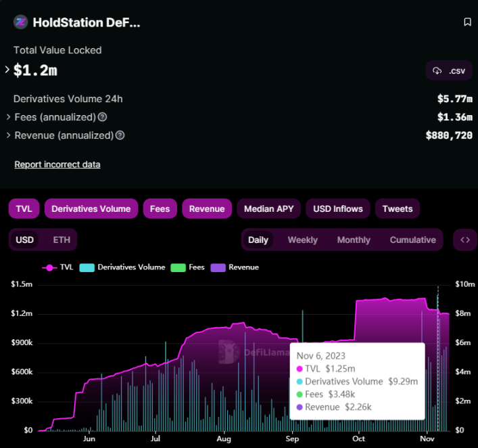This screenshot has width=478, height=448.
Task: Toggle the Derivatives Volume chart series
Action: tap(91, 208)
